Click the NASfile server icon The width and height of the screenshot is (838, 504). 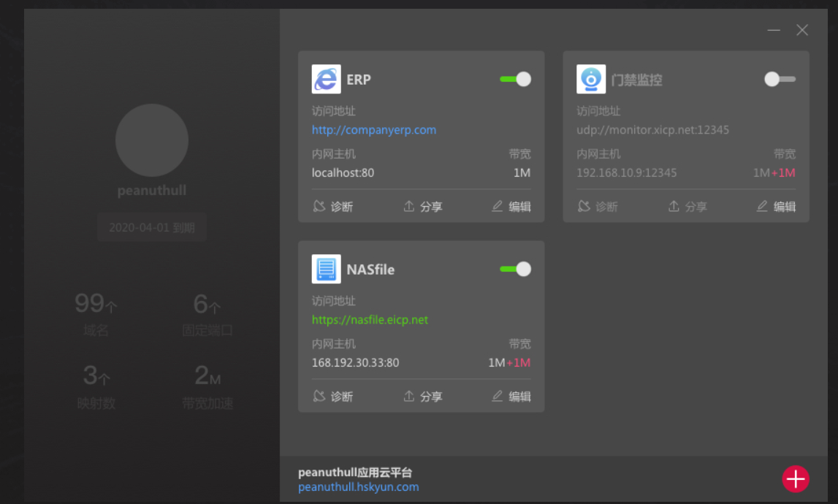click(326, 269)
